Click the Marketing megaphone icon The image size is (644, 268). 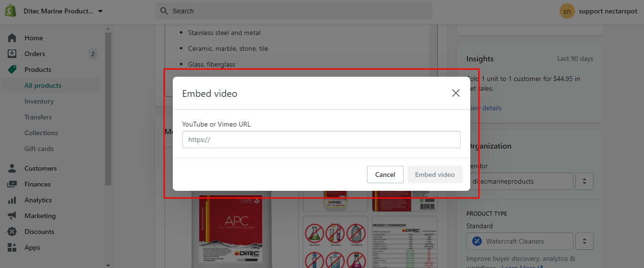[12, 216]
